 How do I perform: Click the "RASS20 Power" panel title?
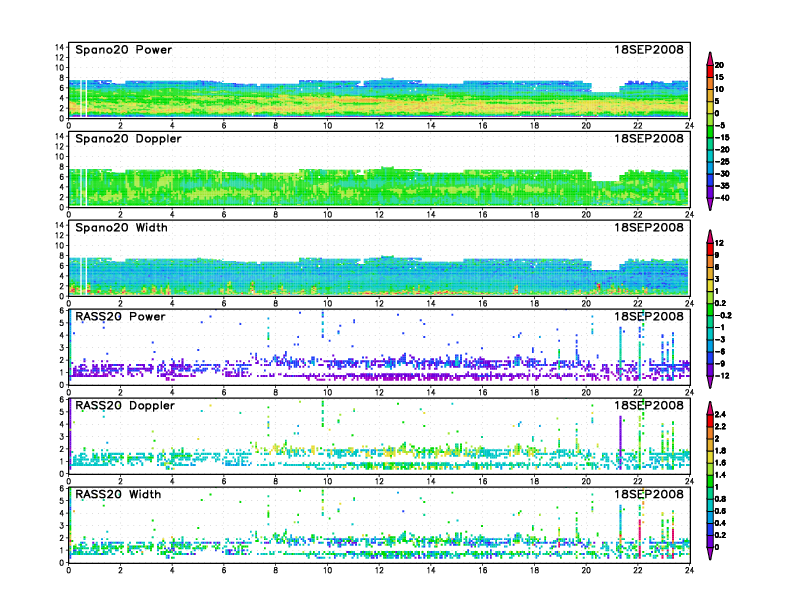pyautogui.click(x=120, y=317)
